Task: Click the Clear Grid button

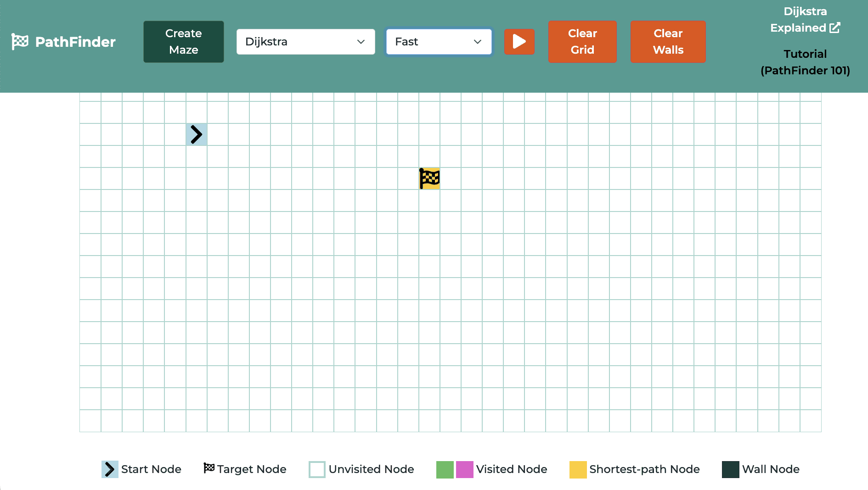Action: coord(582,42)
